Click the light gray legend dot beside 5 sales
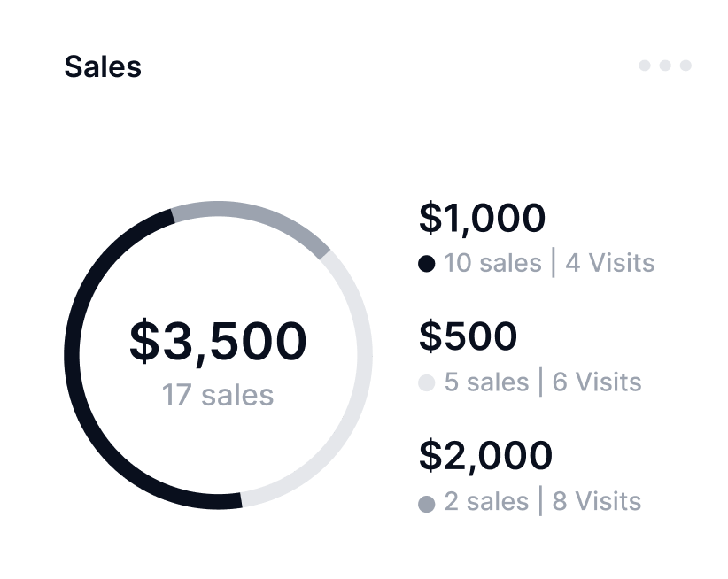Image resolution: width=728 pixels, height=579 pixels. (427, 383)
